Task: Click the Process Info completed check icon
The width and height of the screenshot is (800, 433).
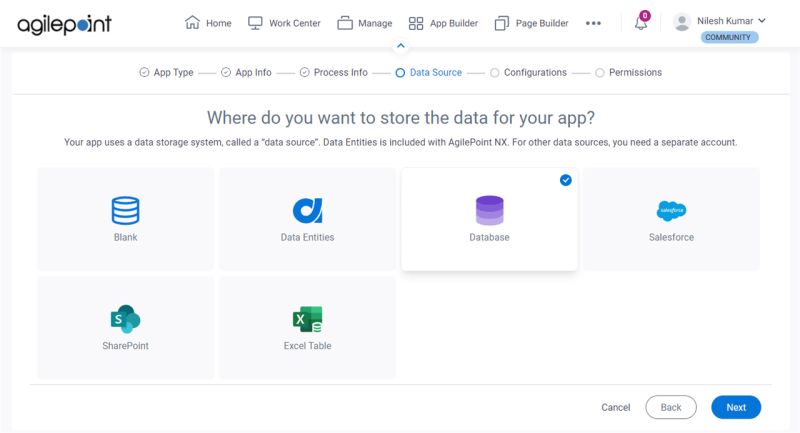Action: (304, 72)
